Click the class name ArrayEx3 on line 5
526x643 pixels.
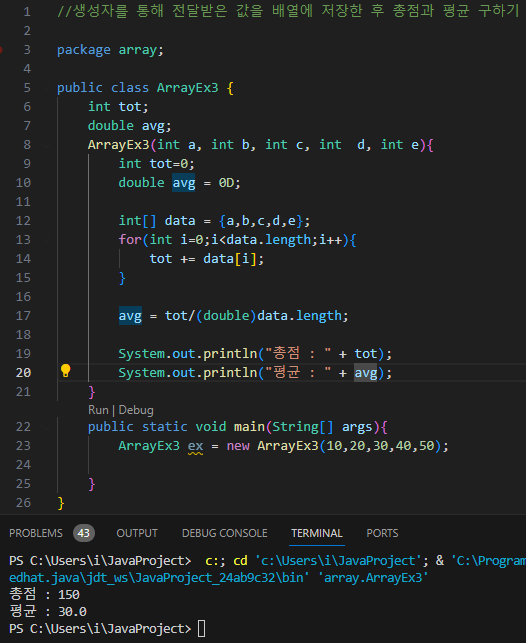click(187, 88)
